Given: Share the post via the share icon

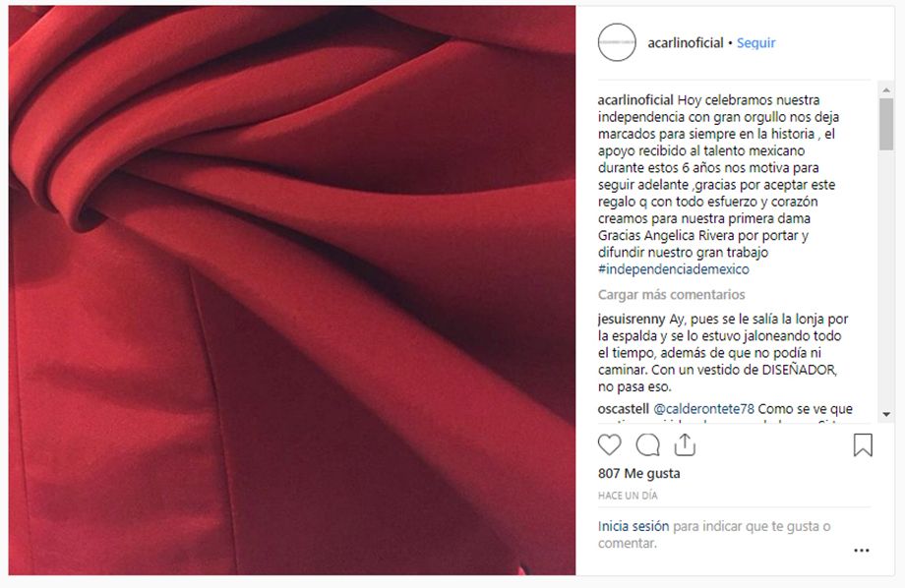Looking at the screenshot, I should [x=685, y=444].
